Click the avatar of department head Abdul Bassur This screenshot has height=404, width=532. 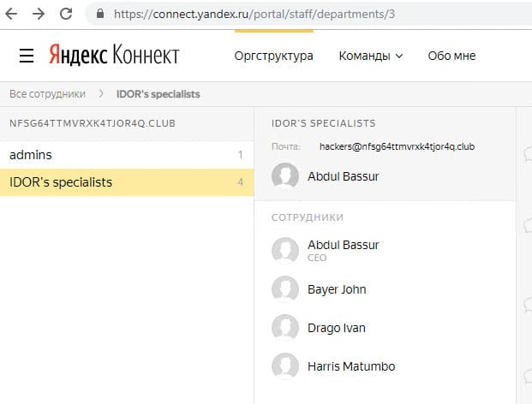285,176
